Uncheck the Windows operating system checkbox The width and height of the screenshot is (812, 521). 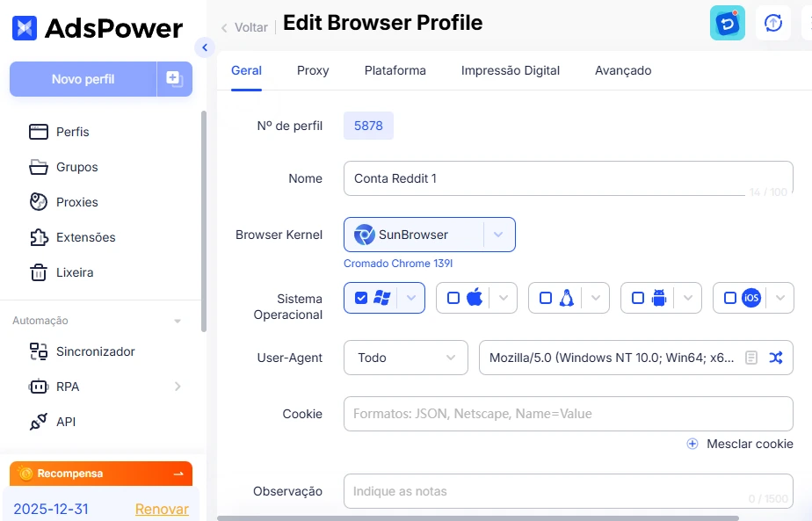pyautogui.click(x=361, y=298)
